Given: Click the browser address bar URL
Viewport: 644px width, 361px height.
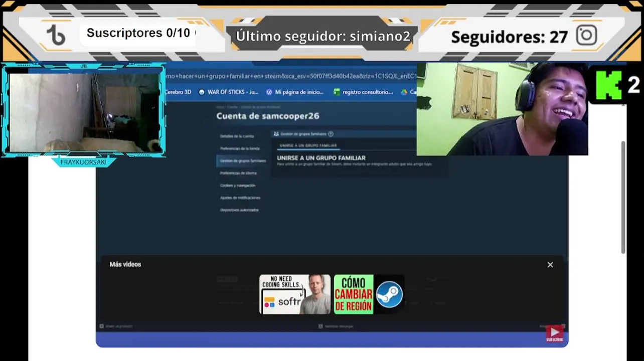Looking at the screenshot, I should pos(291,76).
